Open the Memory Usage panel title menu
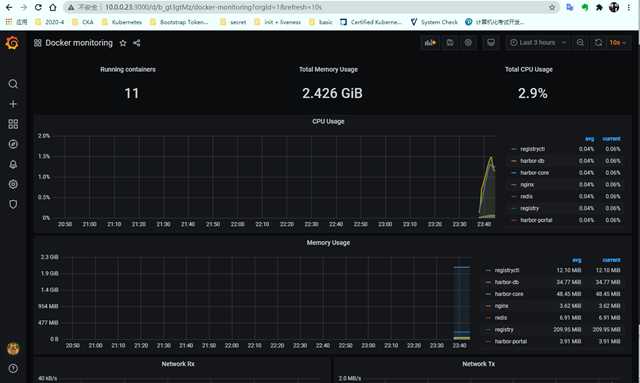The width and height of the screenshot is (640, 383). coord(328,243)
